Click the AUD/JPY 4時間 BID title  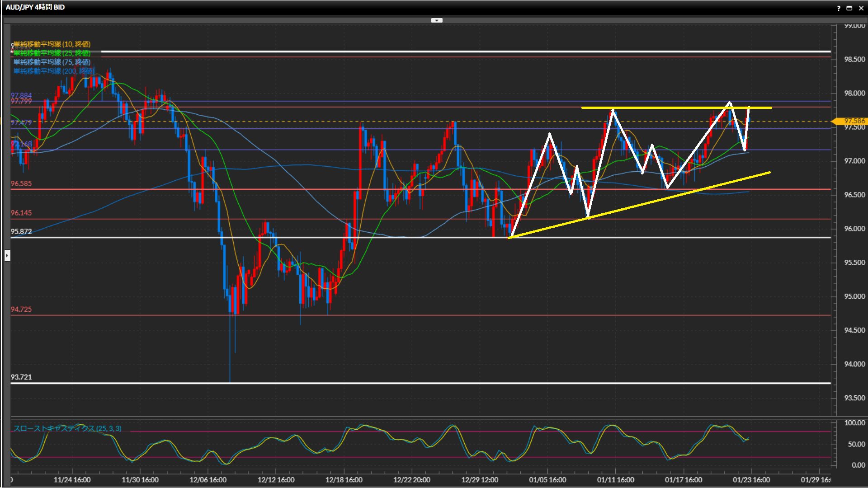click(35, 7)
